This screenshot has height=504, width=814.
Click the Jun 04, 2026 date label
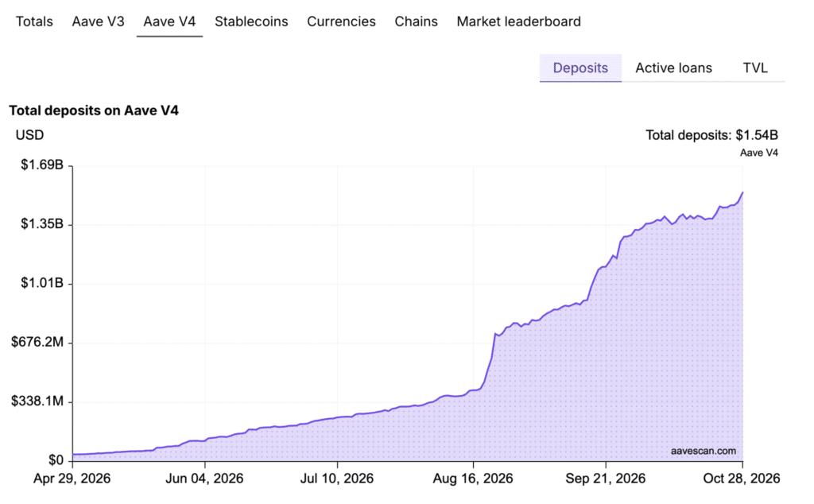(x=204, y=479)
